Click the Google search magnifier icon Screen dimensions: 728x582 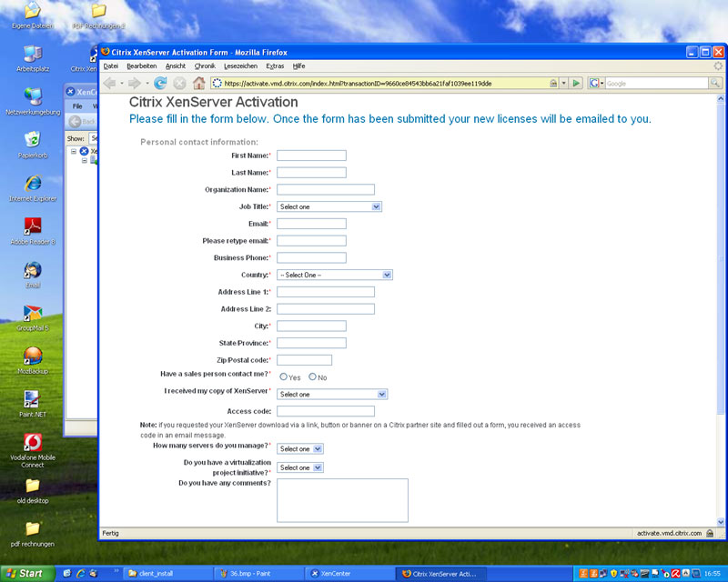pyautogui.click(x=715, y=83)
